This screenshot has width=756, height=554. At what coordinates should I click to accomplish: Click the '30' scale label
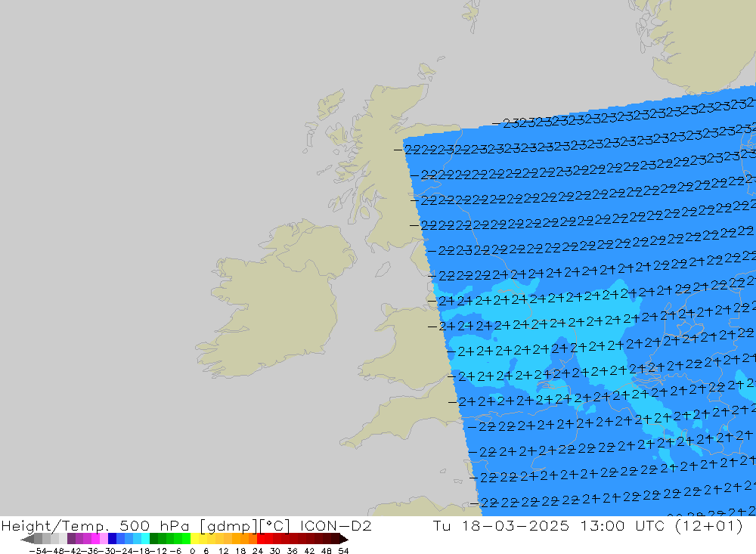[x=275, y=551]
